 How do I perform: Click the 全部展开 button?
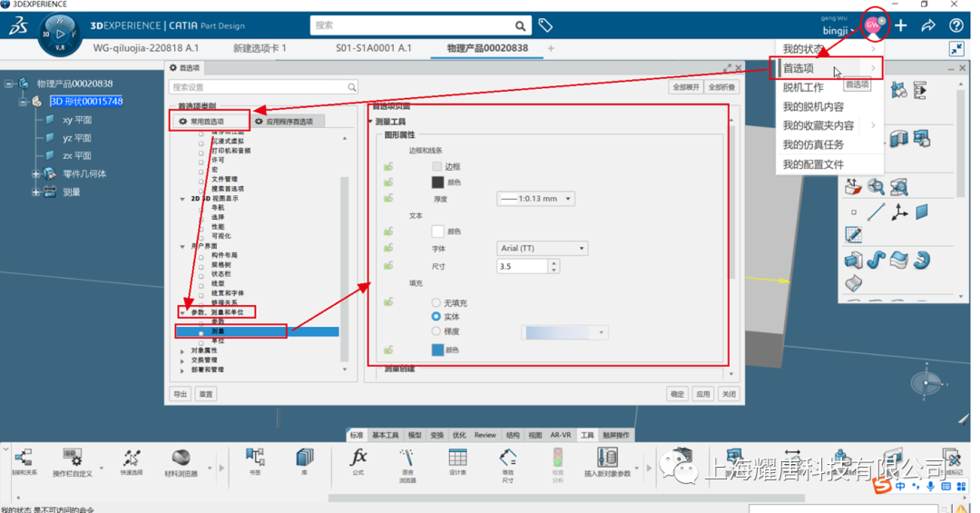[x=686, y=87]
